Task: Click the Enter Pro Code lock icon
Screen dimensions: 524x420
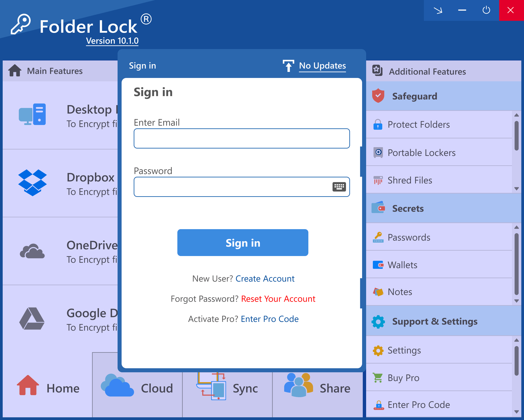Action: 379,405
